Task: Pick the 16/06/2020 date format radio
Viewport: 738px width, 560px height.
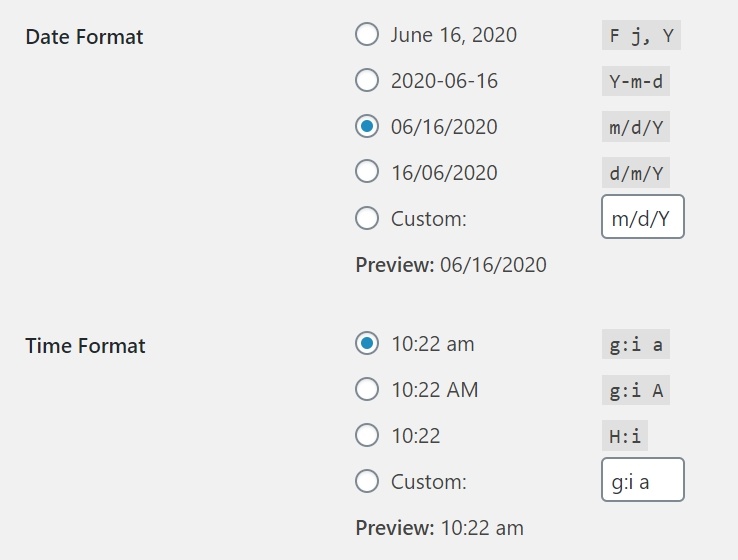Action: coord(367,173)
